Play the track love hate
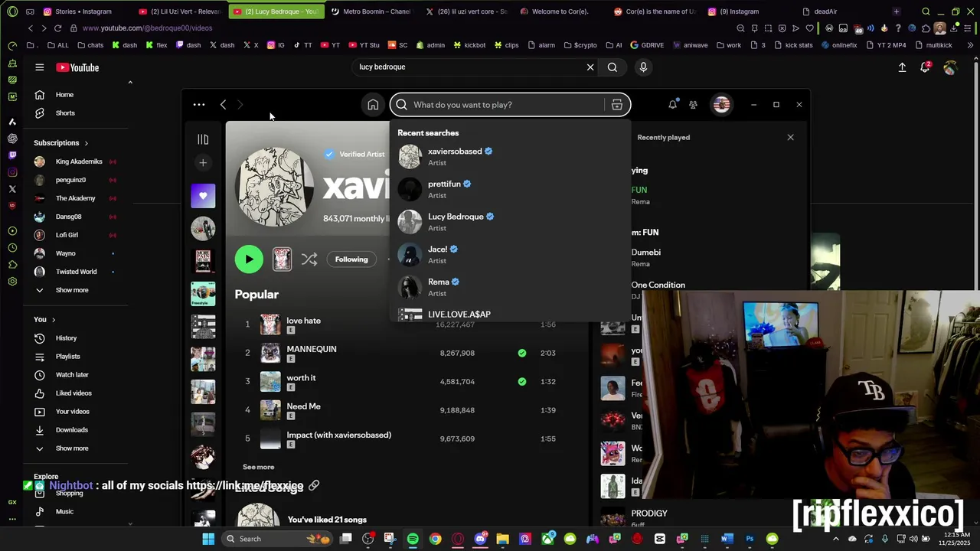Screen dimensions: 980x551 (x=303, y=321)
